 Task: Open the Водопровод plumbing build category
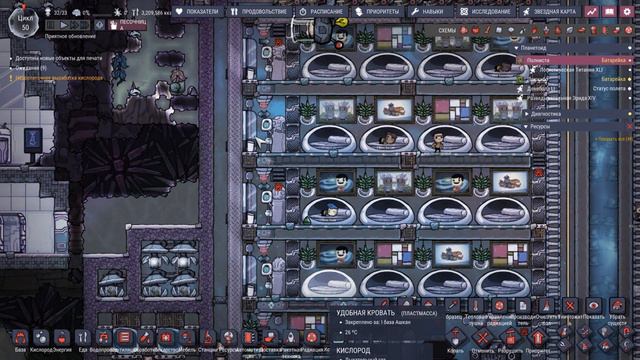tap(103, 338)
